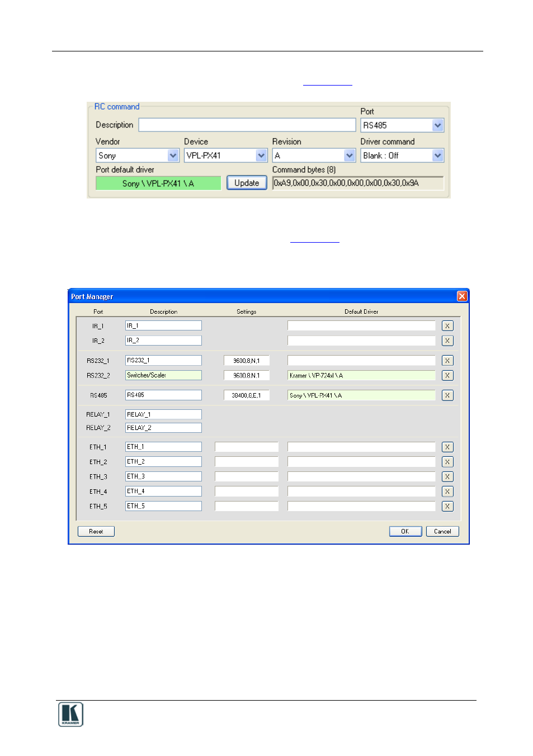The image size is (533, 756).
Task: Edit the RELAY_1 description field
Action: coord(163,414)
